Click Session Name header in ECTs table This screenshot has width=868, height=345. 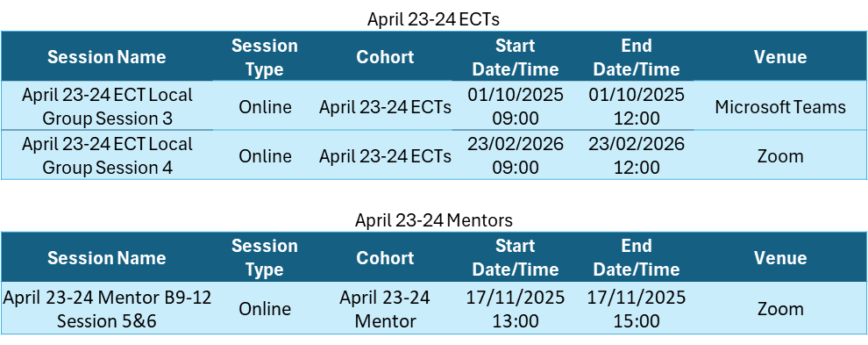click(106, 57)
